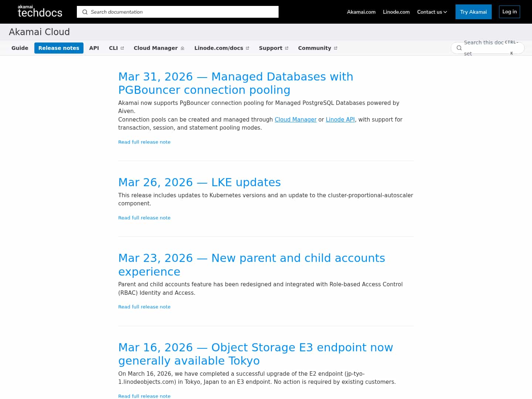Keep the Release notes tab selected
This screenshot has height=399, width=532.
(59, 48)
